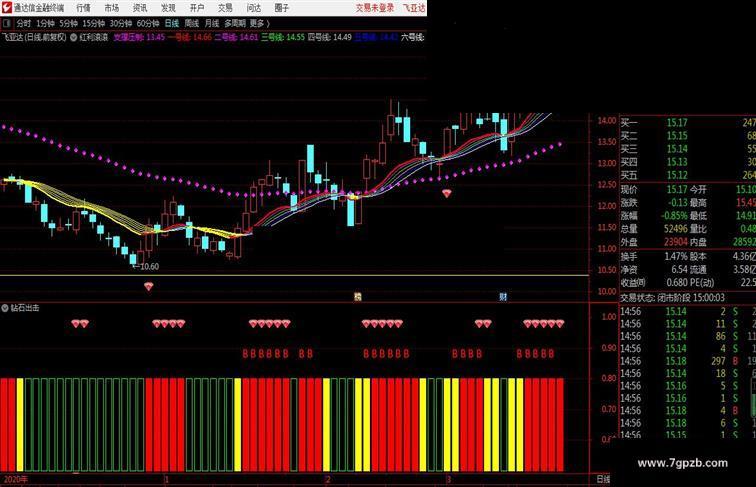Click the diamond signal icon below the March candles
This screenshot has width=756, height=487.
[447, 193]
